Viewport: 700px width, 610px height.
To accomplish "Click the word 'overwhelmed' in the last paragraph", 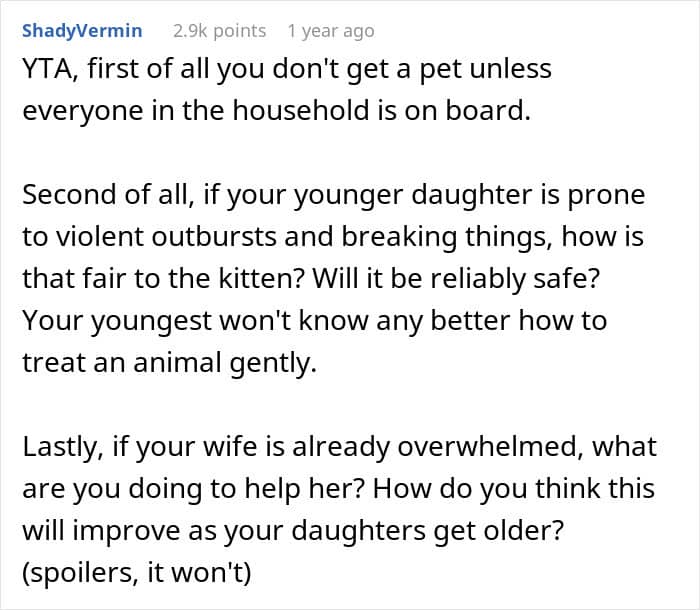I will pyautogui.click(x=489, y=447).
